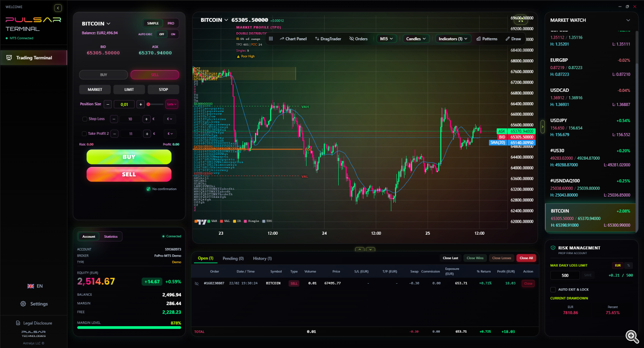Open the Lots unit dropdown
This screenshot has width=644, height=348.
172,104
